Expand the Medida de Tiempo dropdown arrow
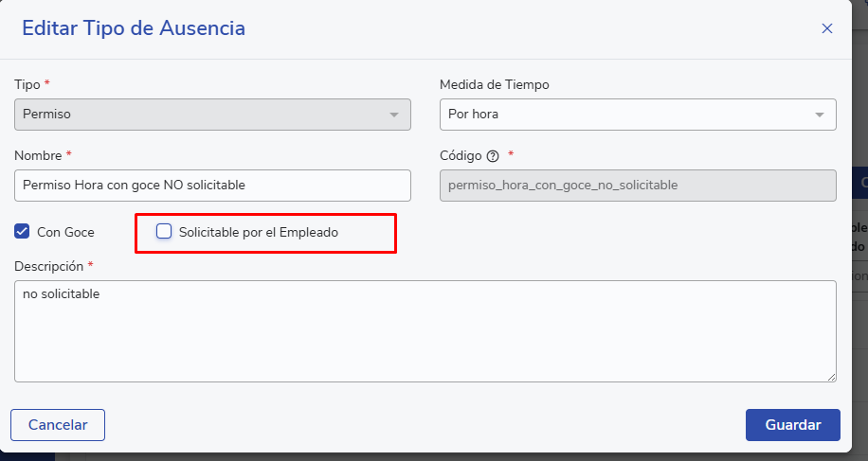This screenshot has height=461, width=868. [x=820, y=115]
